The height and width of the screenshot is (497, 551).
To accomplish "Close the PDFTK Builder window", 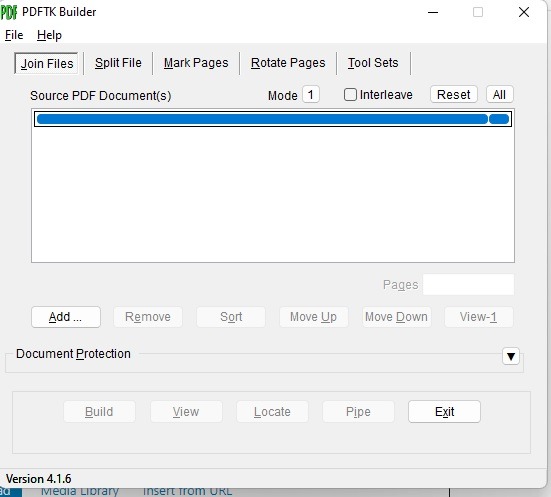I will (x=524, y=12).
